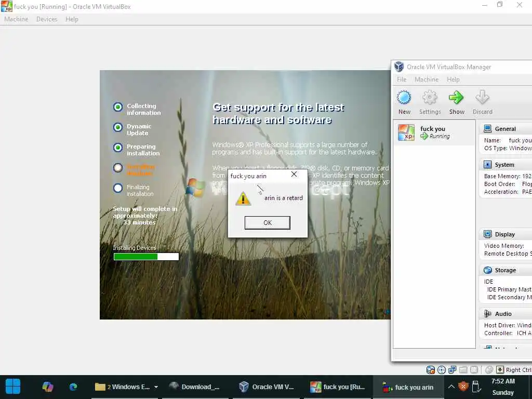Click the active dialog taskbar button
Viewport: 532px width, 399px height.
(x=408, y=387)
